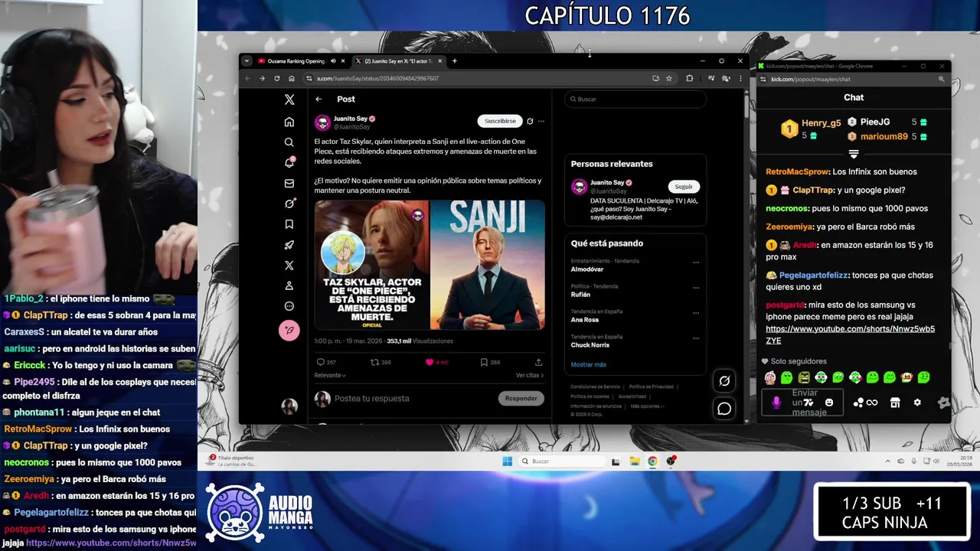Open Explore search icon in the X sidebar
Image resolution: width=980 pixels, height=551 pixels.
click(289, 142)
